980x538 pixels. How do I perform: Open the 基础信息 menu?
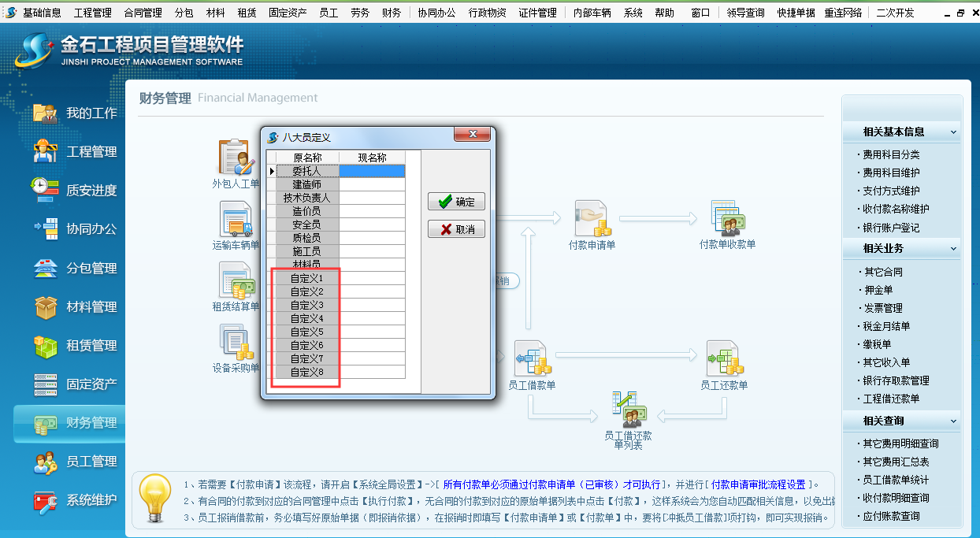click(x=42, y=13)
